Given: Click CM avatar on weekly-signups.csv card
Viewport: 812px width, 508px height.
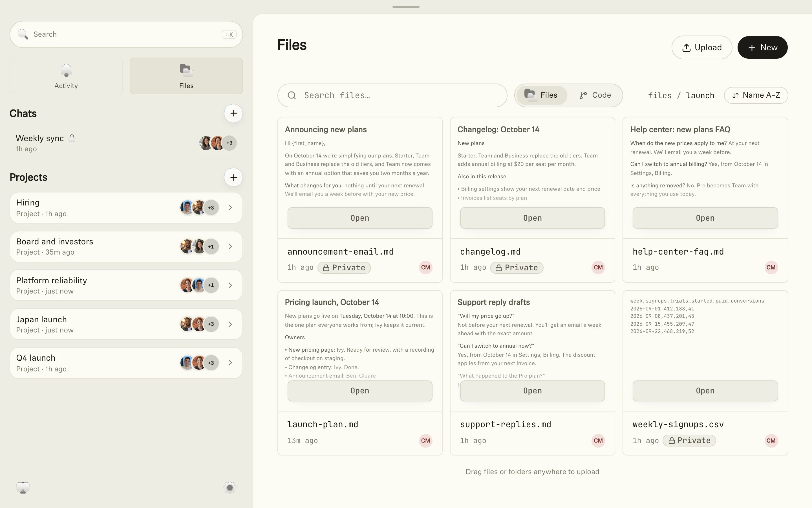Looking at the screenshot, I should pos(771,441).
